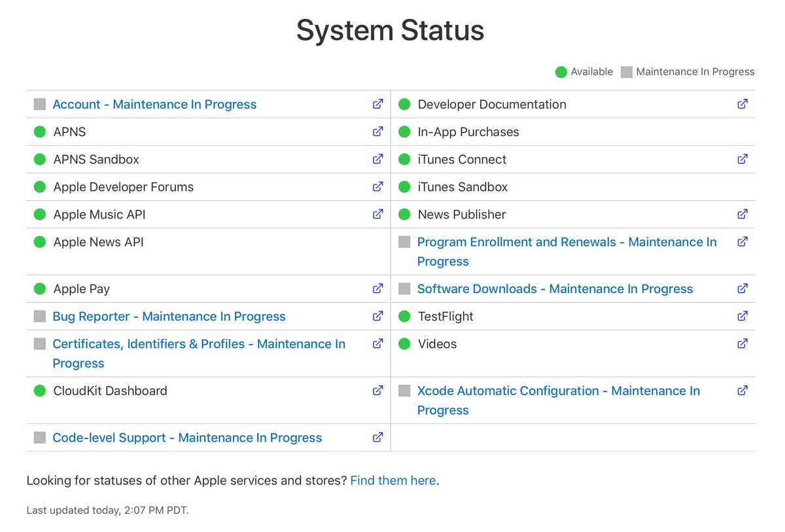This screenshot has width=785, height=532.
Task: Open external link icon for iTunes Connect
Action: [x=742, y=159]
